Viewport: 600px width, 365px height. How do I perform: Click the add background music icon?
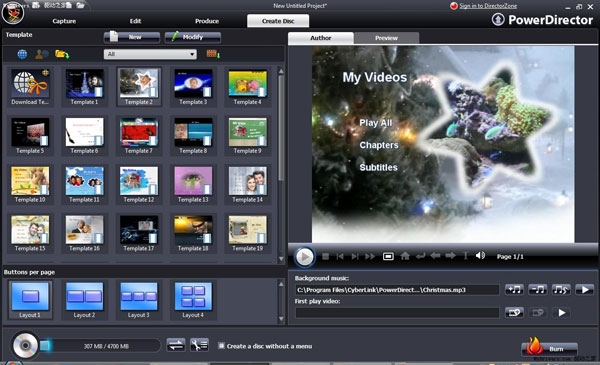(514, 290)
